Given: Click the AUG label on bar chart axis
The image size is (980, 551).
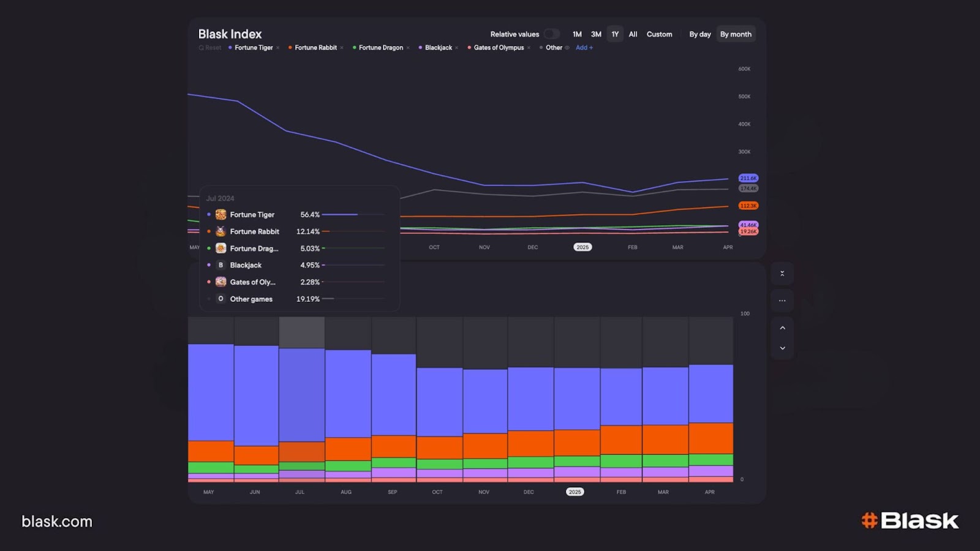Looking at the screenshot, I should point(346,492).
